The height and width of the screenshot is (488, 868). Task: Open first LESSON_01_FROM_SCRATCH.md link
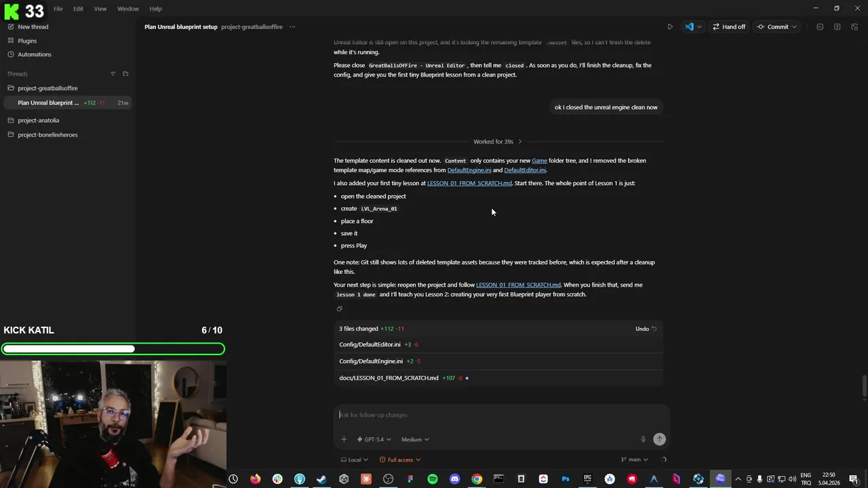[x=469, y=183]
